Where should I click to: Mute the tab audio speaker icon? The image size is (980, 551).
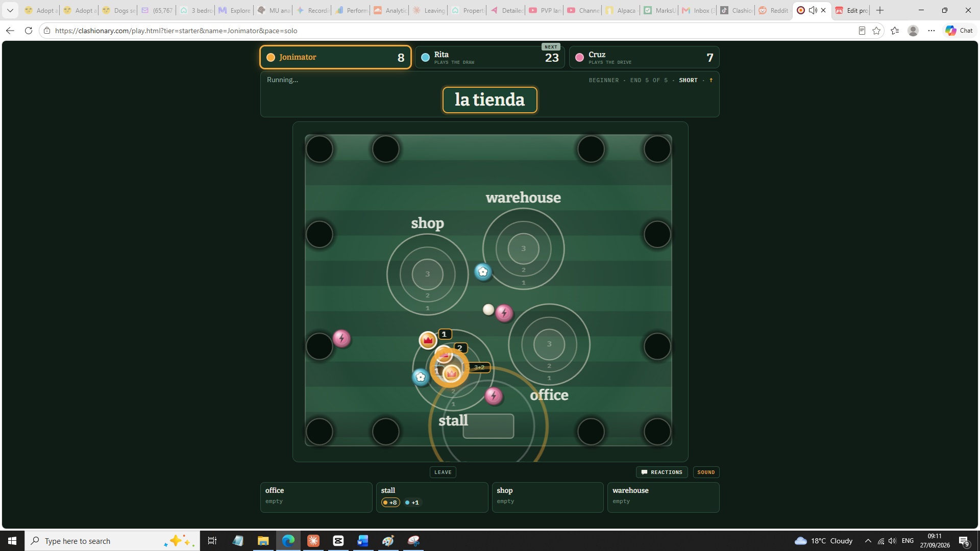813,10
